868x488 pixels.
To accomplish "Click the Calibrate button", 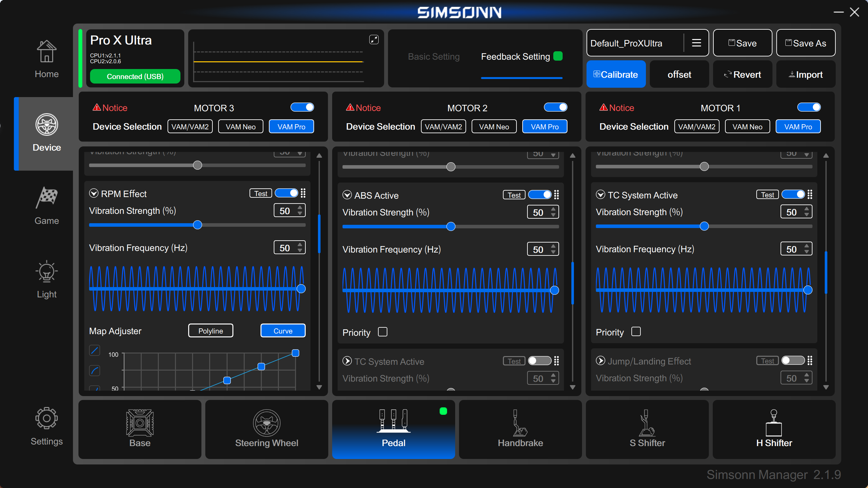I will tap(616, 74).
